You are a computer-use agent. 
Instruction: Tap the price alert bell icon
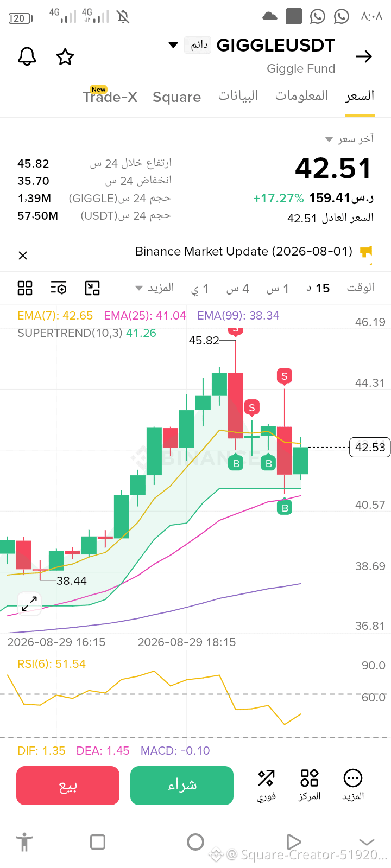(x=27, y=56)
